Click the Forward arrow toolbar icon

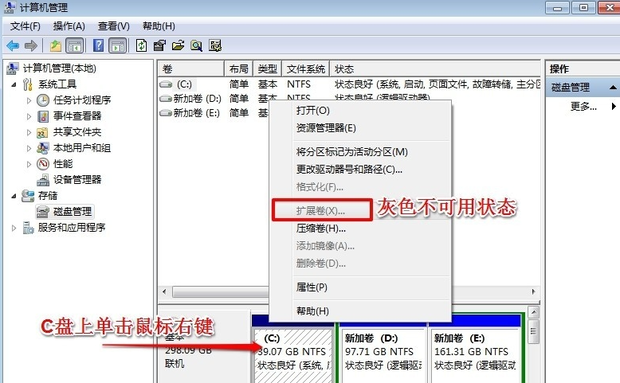(31, 46)
